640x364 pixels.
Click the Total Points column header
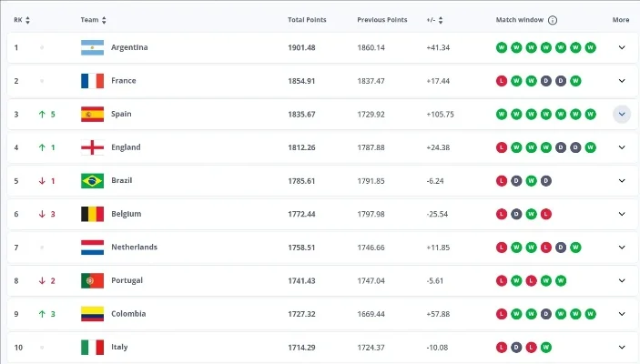(x=307, y=20)
